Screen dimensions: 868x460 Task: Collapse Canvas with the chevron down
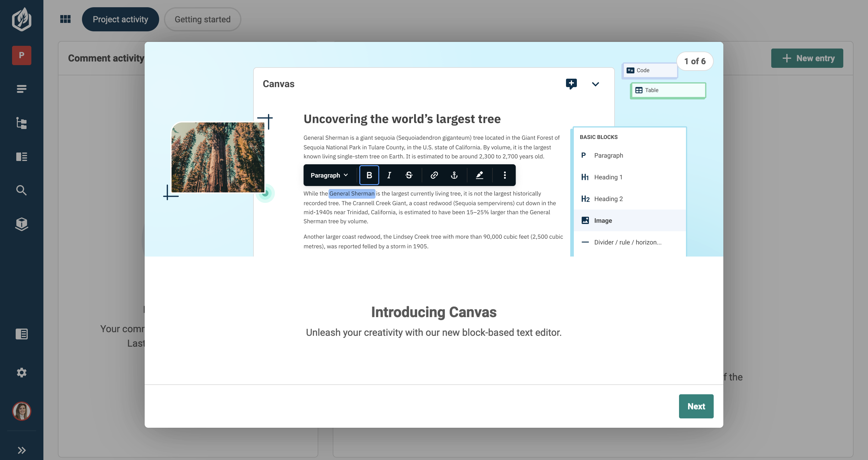[x=596, y=84]
